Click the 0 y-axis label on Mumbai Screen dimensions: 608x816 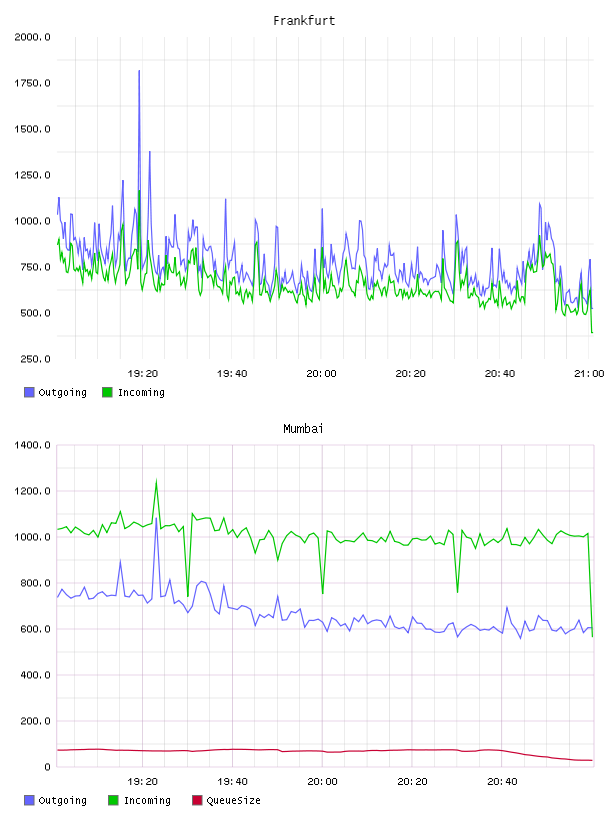coord(47,767)
